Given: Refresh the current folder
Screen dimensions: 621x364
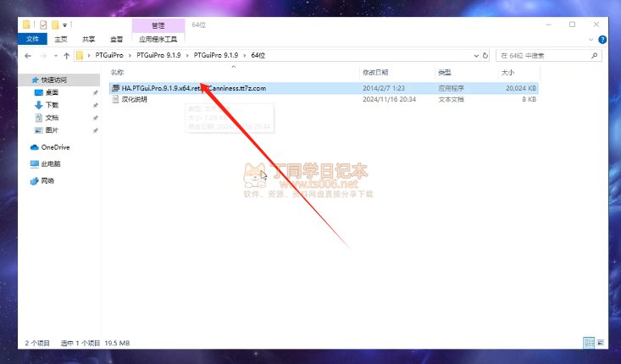Looking at the screenshot, I should [x=485, y=56].
